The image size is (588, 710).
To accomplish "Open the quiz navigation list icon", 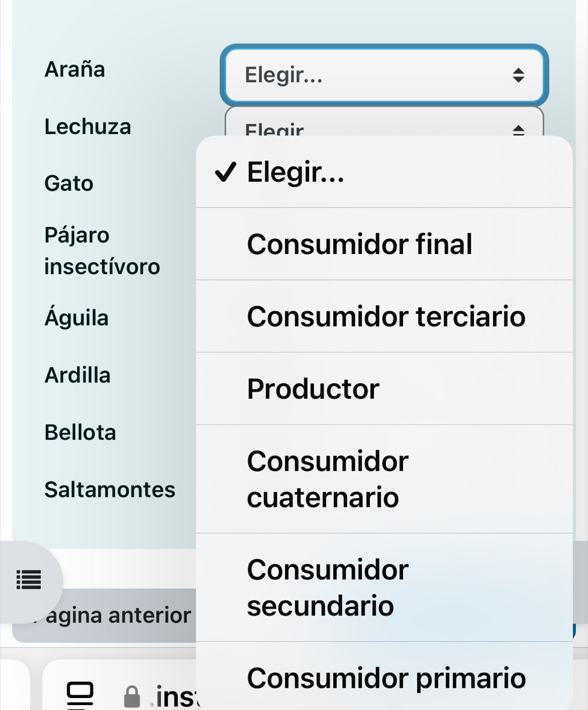I will click(x=29, y=579).
